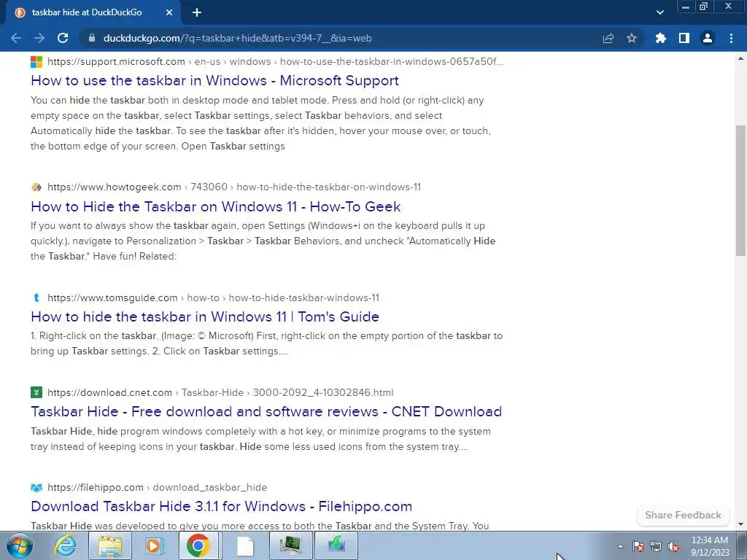Click the How-To Geek favicon

click(36, 187)
